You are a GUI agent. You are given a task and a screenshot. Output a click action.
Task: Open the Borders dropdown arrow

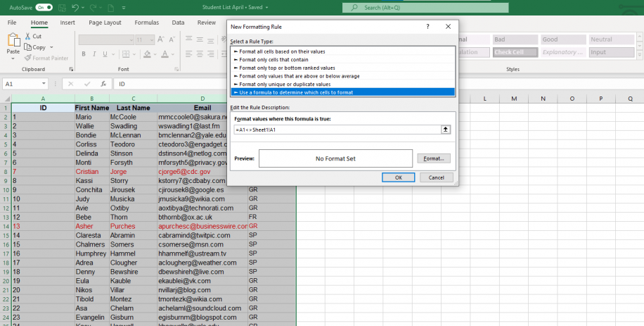coord(134,54)
